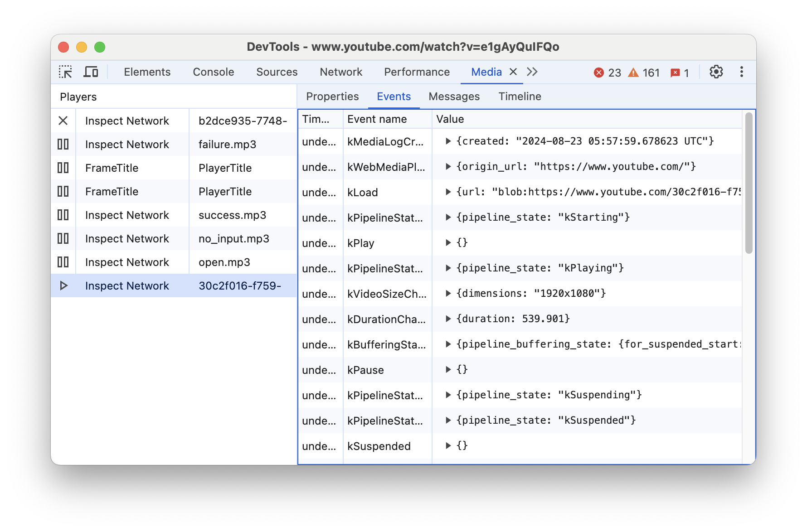This screenshot has height=532, width=807.
Task: Remove the b2dce935 player
Action: pos(63,121)
